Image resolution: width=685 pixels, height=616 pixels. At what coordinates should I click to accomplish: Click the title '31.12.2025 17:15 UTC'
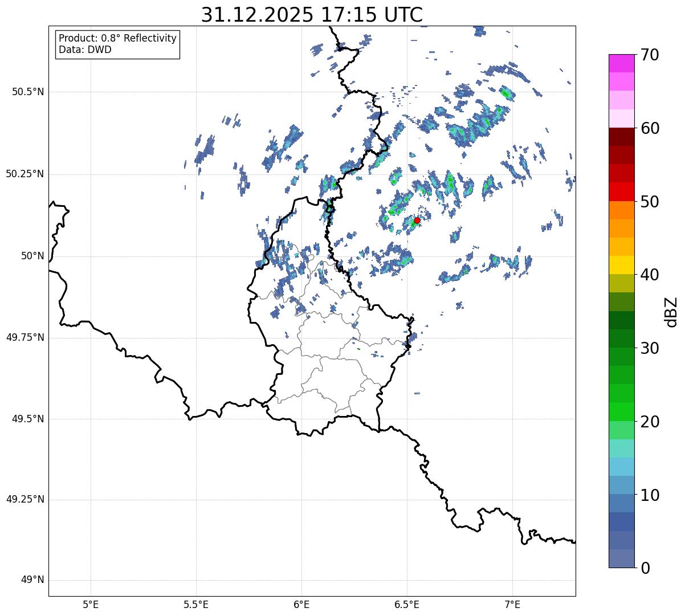pyautogui.click(x=312, y=15)
